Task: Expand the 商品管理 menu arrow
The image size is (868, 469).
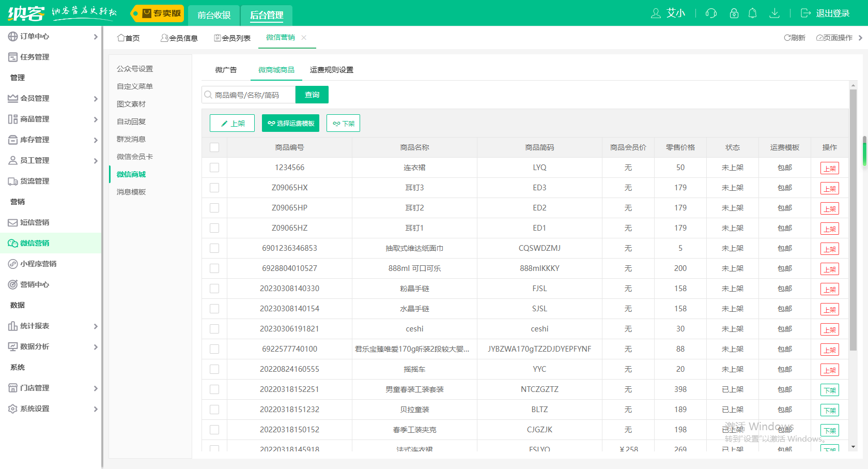Action: click(96, 119)
